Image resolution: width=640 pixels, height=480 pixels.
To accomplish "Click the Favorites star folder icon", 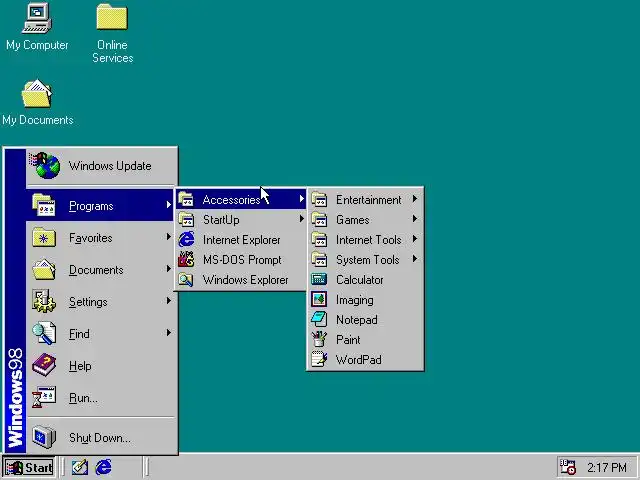I will pos(44,237).
